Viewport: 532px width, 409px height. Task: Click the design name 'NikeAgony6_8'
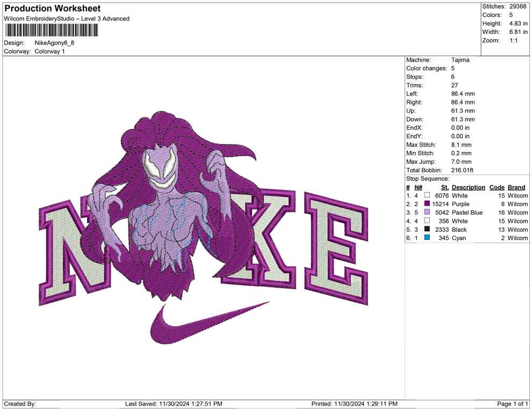[54, 43]
